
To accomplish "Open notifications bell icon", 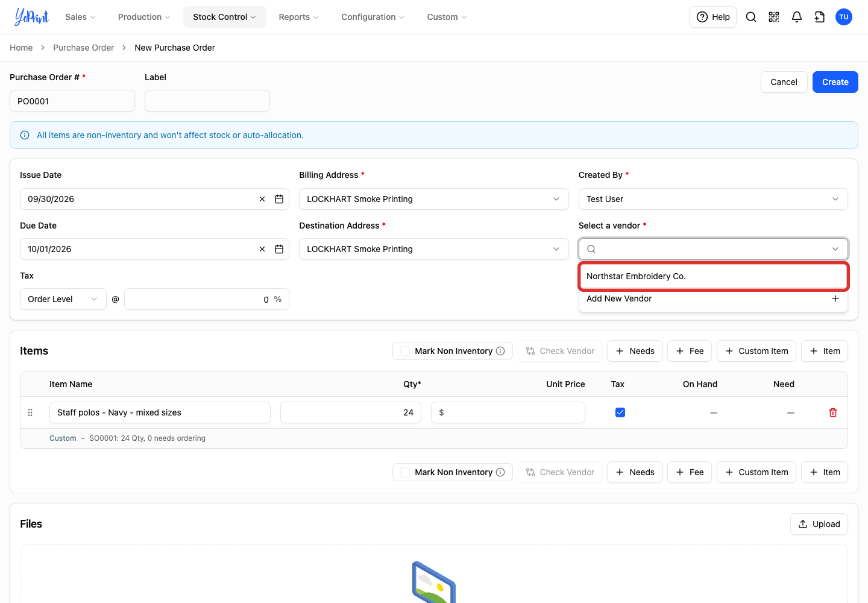I will coord(797,17).
